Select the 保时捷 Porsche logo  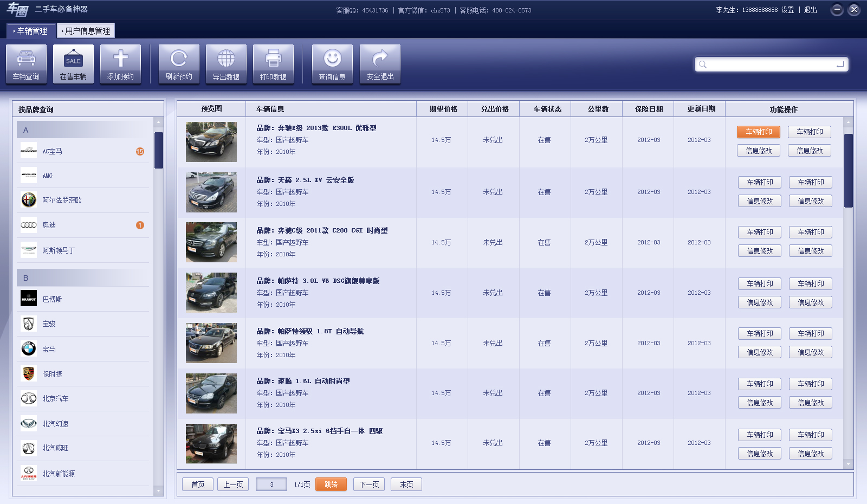[x=29, y=373]
